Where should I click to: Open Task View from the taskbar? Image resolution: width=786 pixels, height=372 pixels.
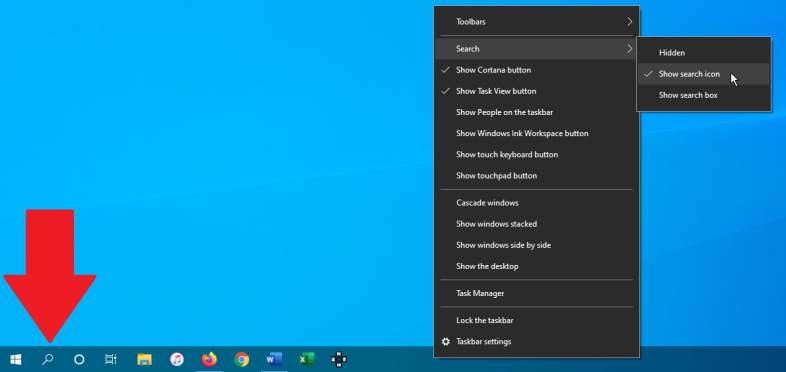[x=111, y=359]
